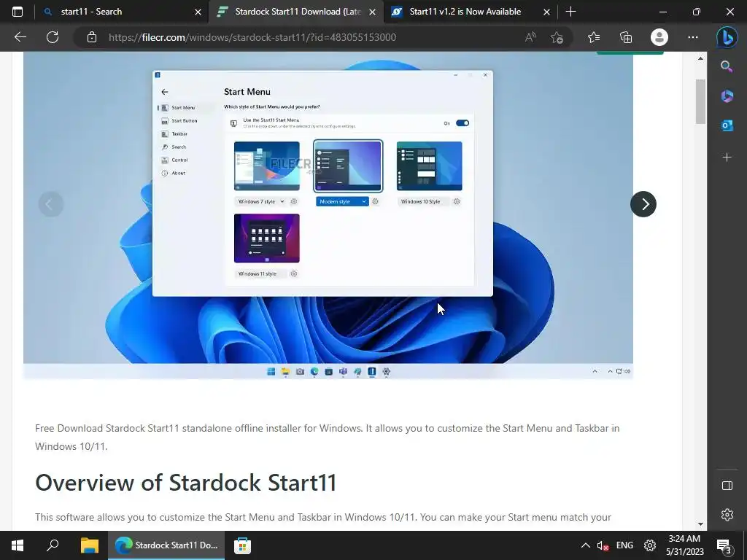Open sidebar search tool
Screen dimensions: 747x560
click(x=727, y=66)
